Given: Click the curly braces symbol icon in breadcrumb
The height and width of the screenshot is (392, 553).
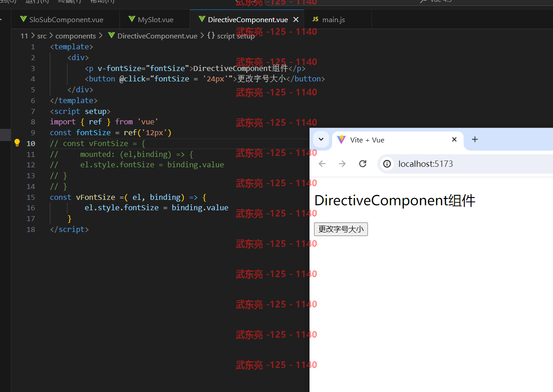Looking at the screenshot, I should pyautogui.click(x=211, y=36).
